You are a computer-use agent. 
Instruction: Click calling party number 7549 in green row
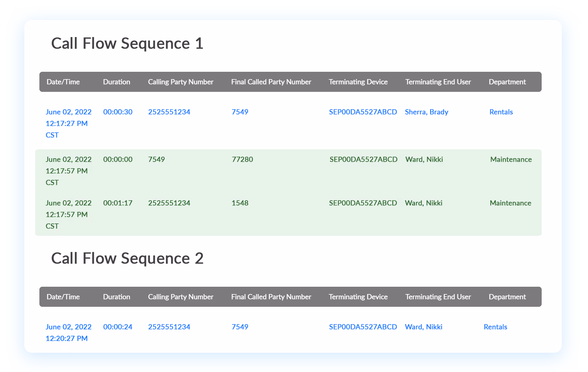[x=156, y=159]
